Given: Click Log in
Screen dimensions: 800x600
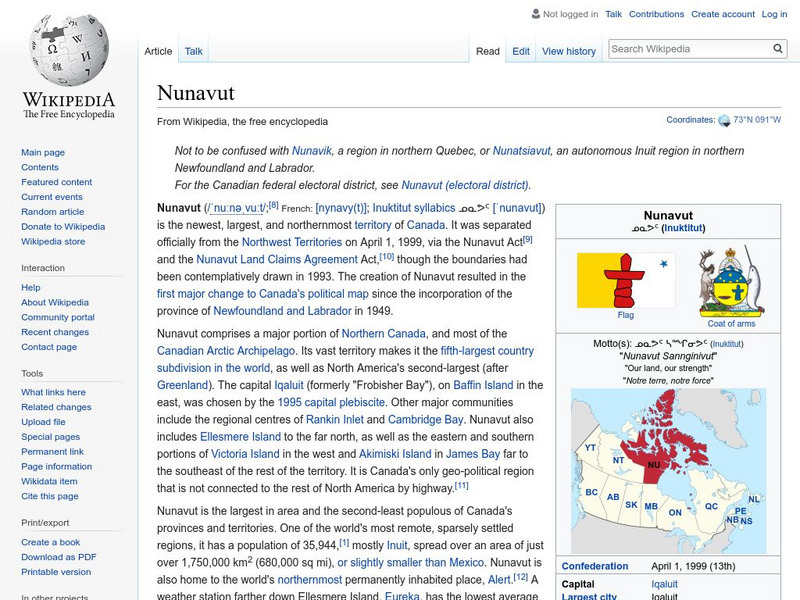Looking at the screenshot, I should [x=774, y=14].
